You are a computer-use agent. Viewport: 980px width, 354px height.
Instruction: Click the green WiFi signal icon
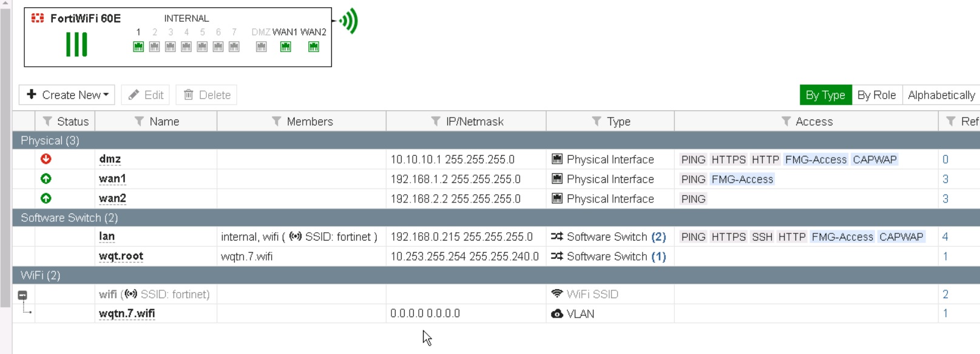tap(349, 21)
